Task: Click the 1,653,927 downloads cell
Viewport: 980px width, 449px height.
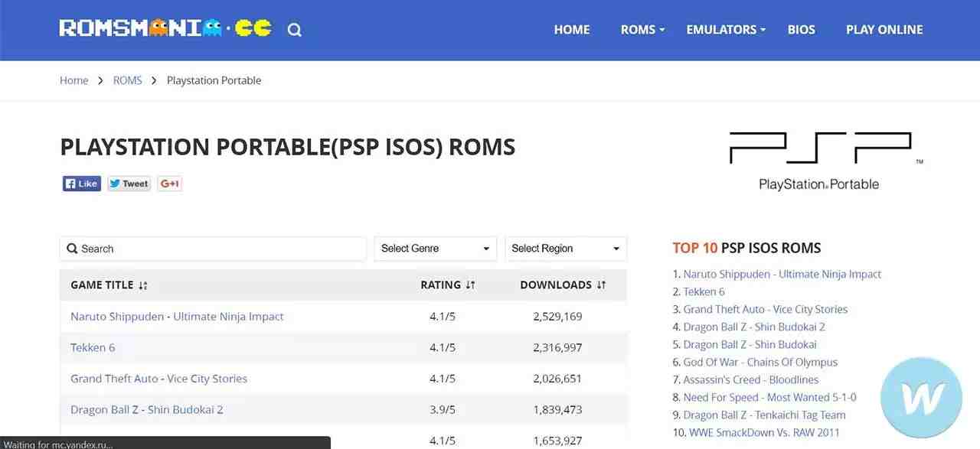Action: click(x=557, y=441)
